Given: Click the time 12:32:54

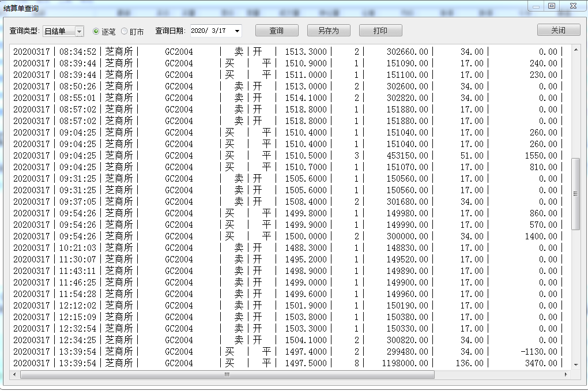Looking at the screenshot, I should (x=78, y=328).
